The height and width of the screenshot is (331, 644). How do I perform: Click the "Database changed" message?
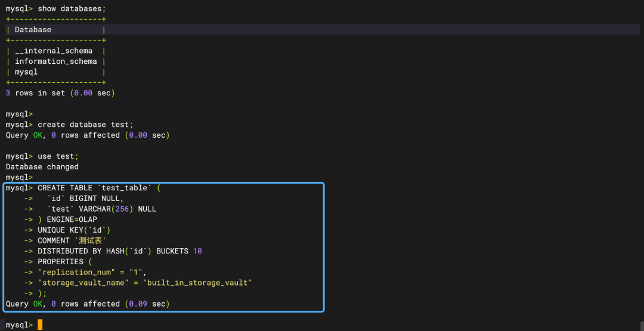pyautogui.click(x=42, y=167)
